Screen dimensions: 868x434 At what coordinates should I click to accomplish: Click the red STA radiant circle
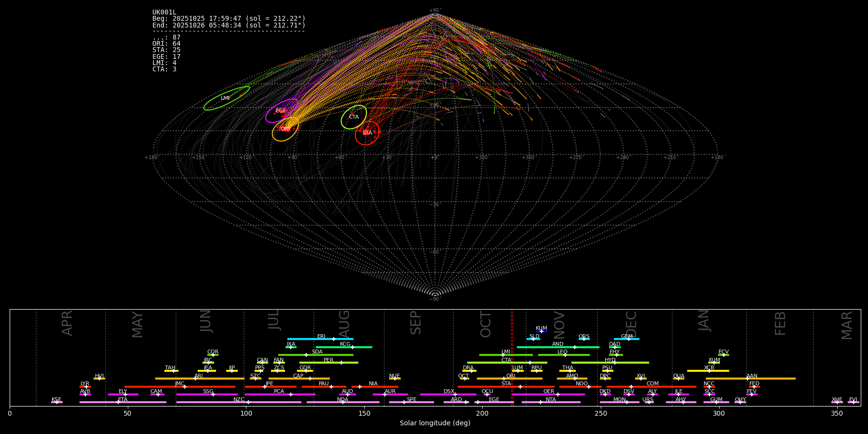(x=367, y=133)
